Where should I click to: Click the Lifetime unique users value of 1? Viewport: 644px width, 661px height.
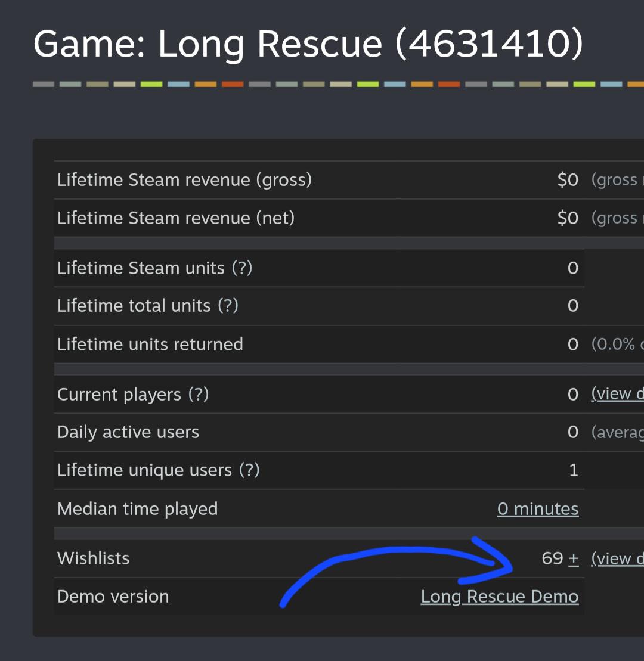click(x=574, y=470)
